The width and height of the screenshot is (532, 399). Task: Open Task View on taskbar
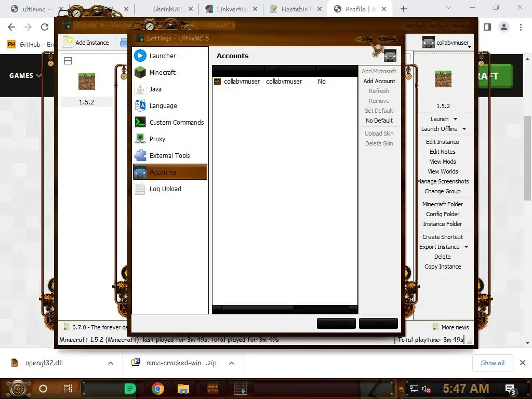pyautogui.click(x=68, y=389)
